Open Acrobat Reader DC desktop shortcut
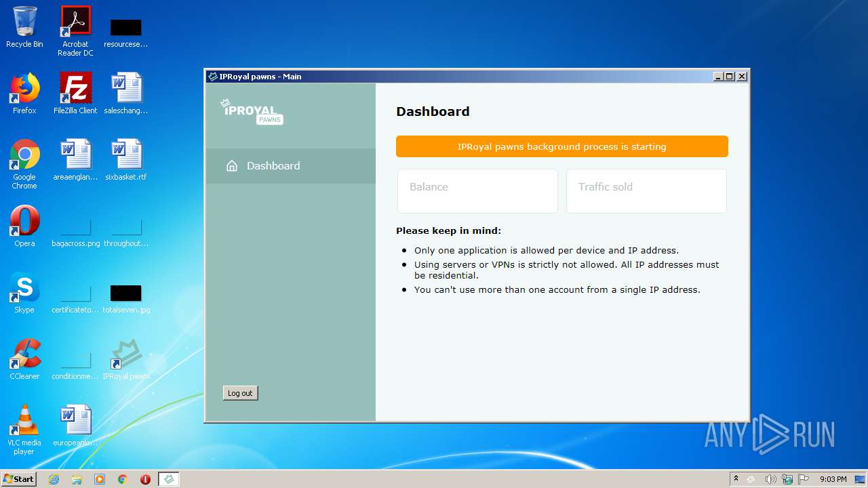Viewport: 868px width, 488px height. coord(75,31)
